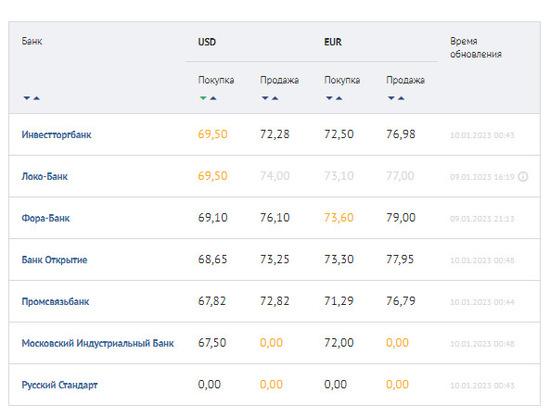Viewport: 550px width, 418px height.
Task: Select Локо-Банк USD sell rate 74,00
Action: pos(275,176)
